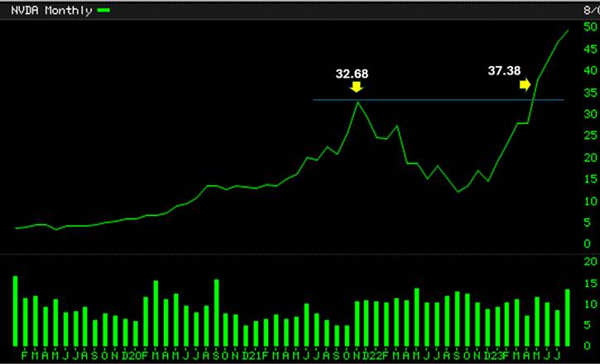The height and width of the screenshot is (364, 600).
Task: Click the horizontal blue resistance line
Action: (x=439, y=100)
